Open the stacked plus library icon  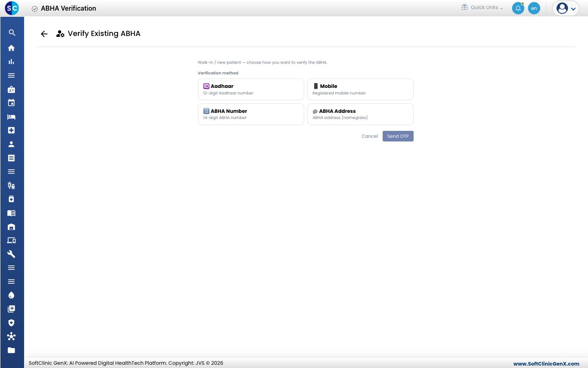tap(11, 309)
